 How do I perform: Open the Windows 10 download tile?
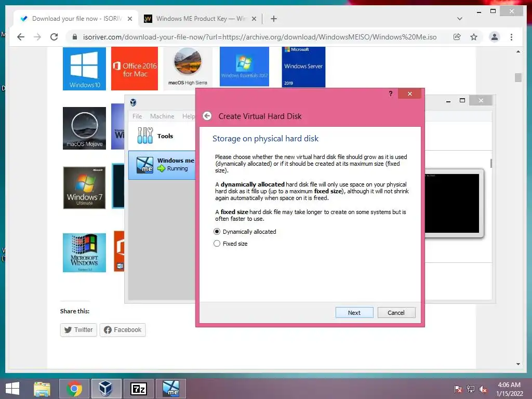[x=85, y=69]
